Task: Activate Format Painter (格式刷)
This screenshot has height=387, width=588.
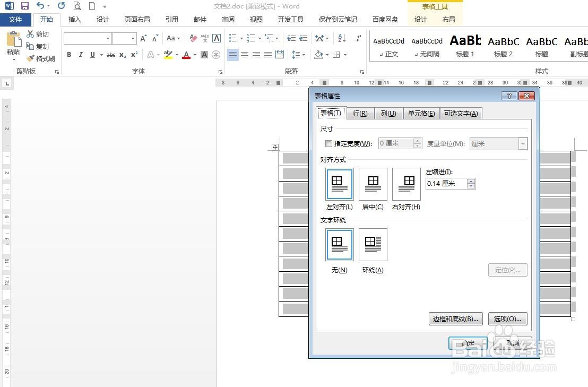Action: pyautogui.click(x=41, y=58)
